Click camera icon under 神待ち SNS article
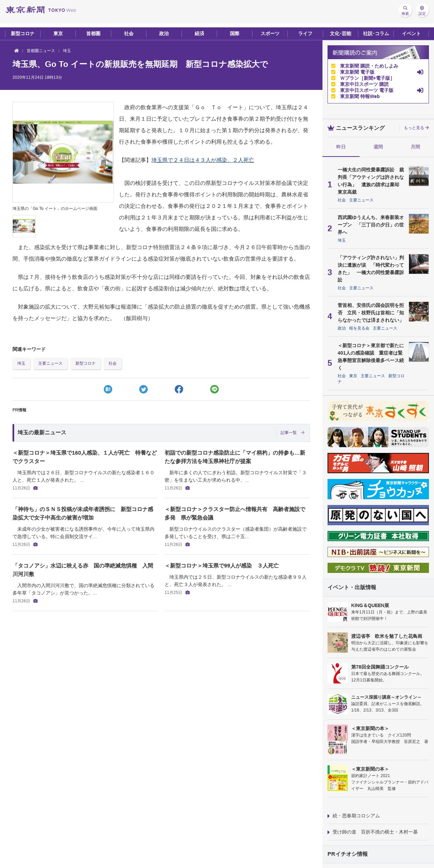Screen dimensions: 434x868 35,545
